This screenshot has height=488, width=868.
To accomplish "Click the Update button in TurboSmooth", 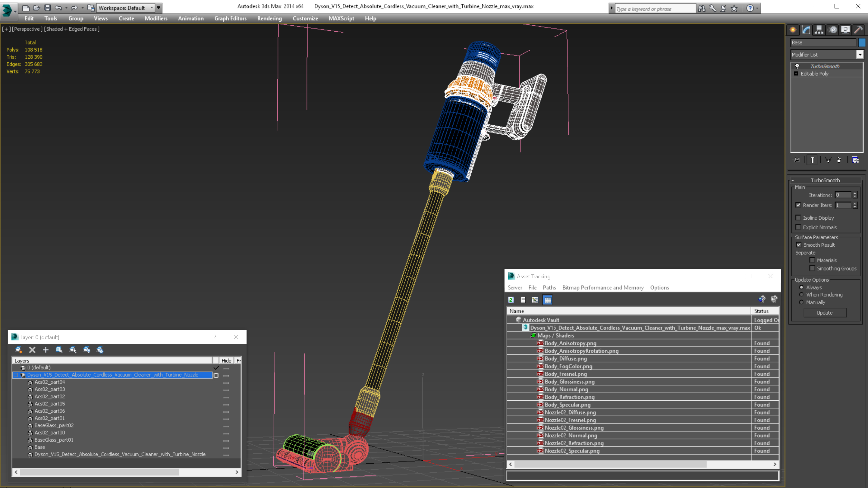I will 825,313.
